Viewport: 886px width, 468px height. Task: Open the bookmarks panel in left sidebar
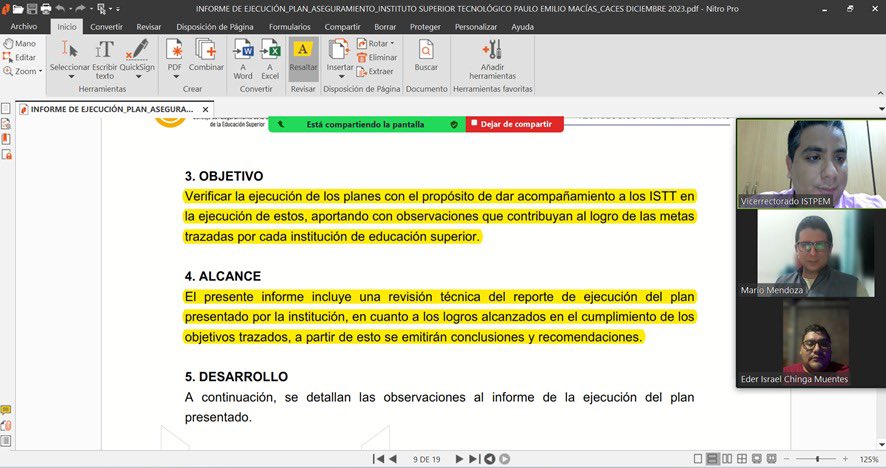pyautogui.click(x=6, y=138)
